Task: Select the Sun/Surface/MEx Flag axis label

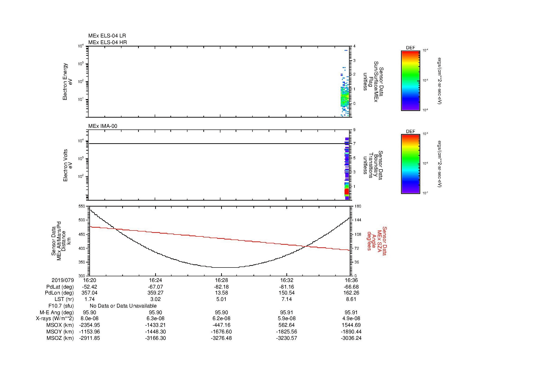Action: click(373, 82)
